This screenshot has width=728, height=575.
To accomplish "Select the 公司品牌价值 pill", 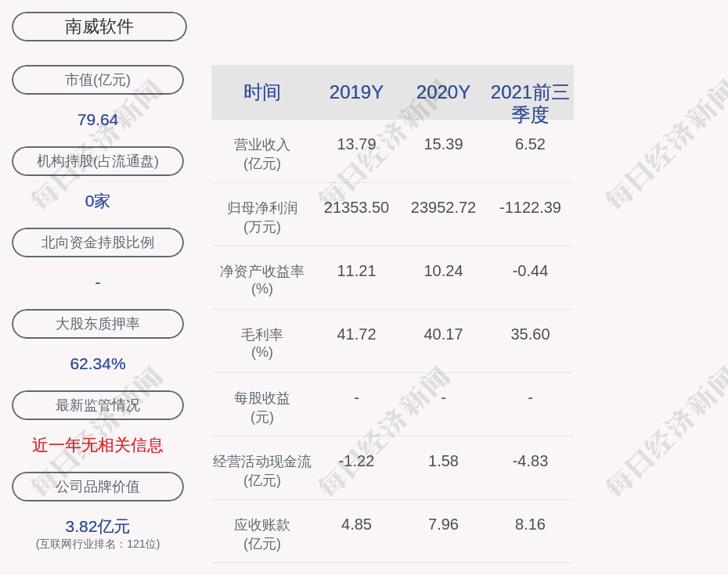I will (98, 487).
